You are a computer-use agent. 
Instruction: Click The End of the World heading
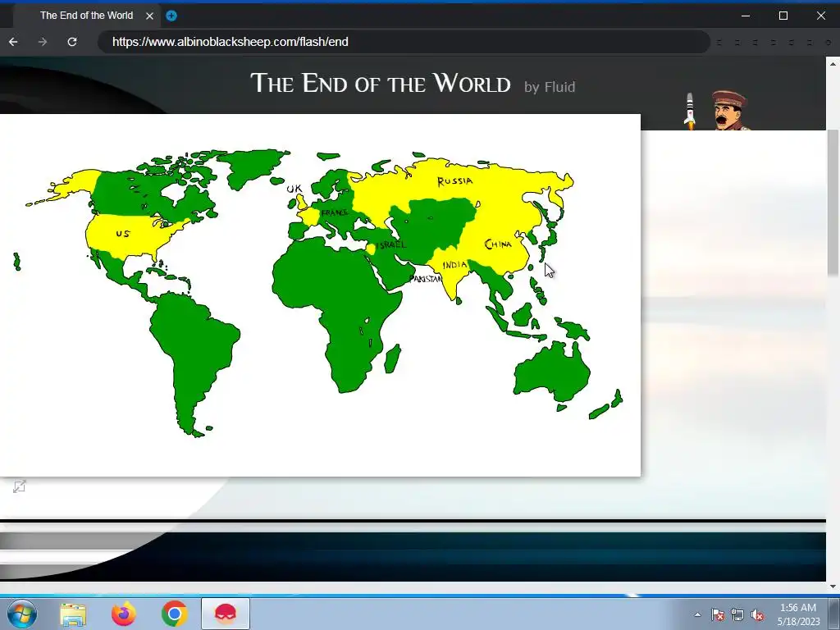point(381,84)
